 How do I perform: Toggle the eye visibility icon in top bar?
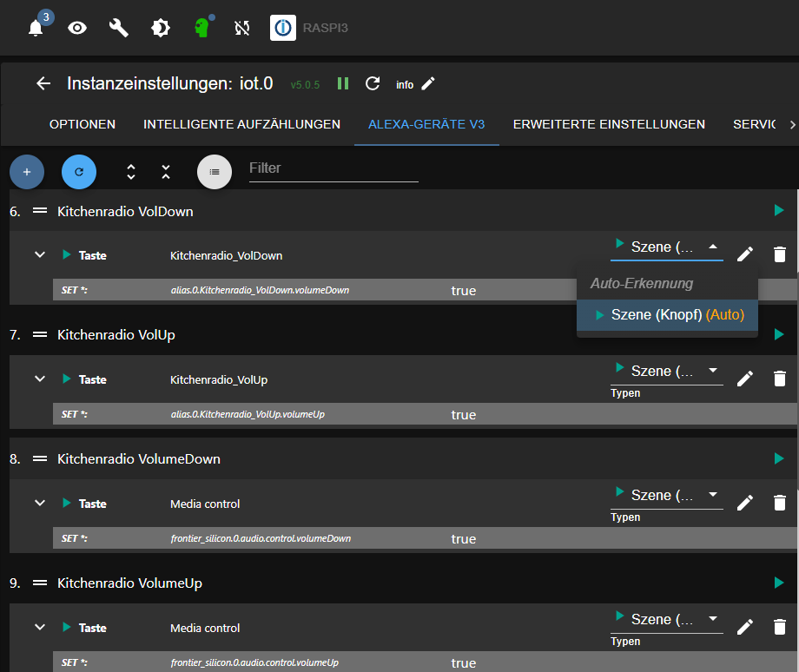[77, 28]
